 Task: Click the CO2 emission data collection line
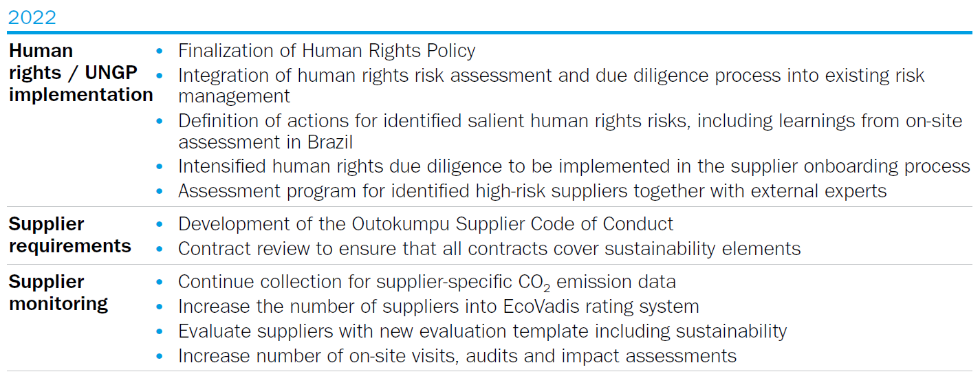(427, 282)
